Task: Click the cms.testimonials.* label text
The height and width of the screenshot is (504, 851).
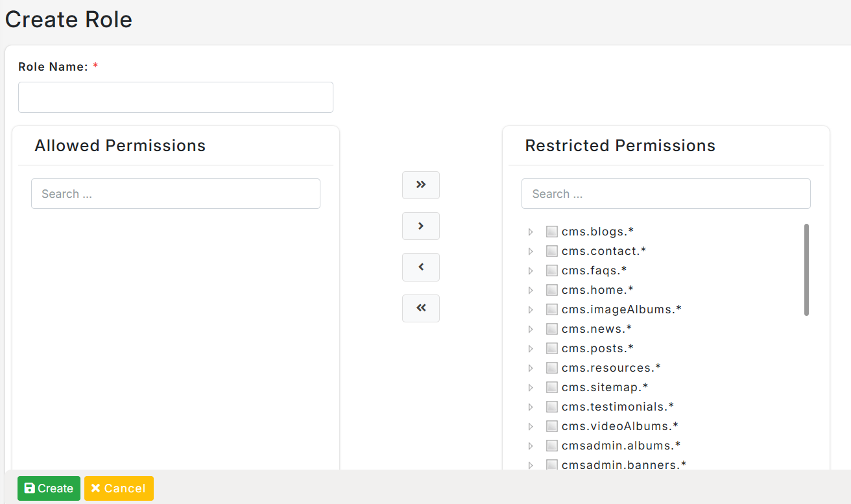Action: click(618, 407)
